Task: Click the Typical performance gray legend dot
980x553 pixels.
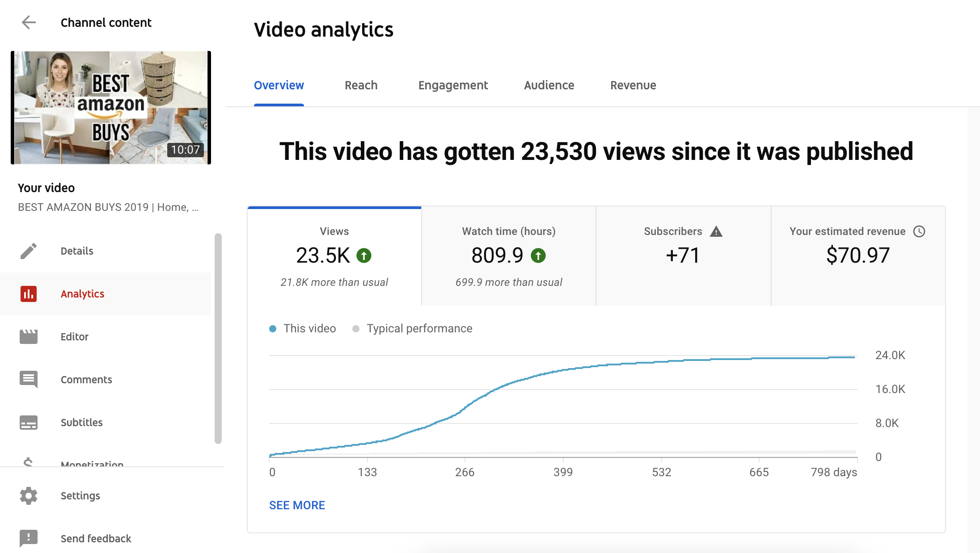Action: click(x=356, y=329)
